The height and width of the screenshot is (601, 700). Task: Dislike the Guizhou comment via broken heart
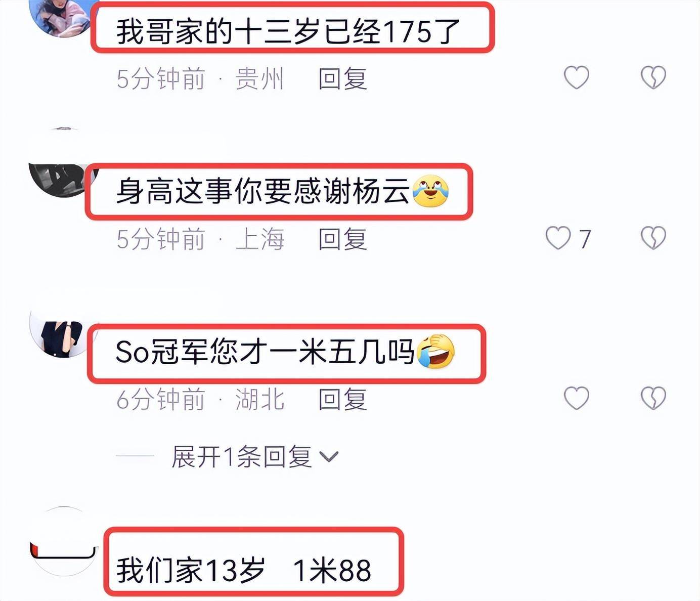pos(653,77)
